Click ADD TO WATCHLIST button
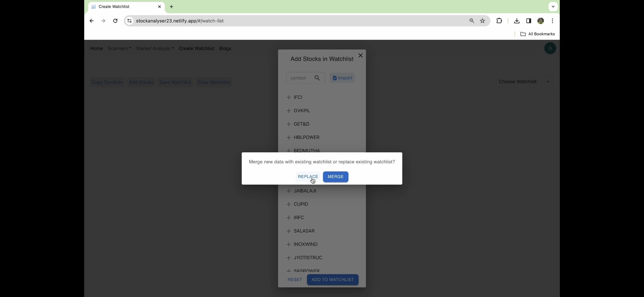Image resolution: width=644 pixels, height=297 pixels. point(332,280)
